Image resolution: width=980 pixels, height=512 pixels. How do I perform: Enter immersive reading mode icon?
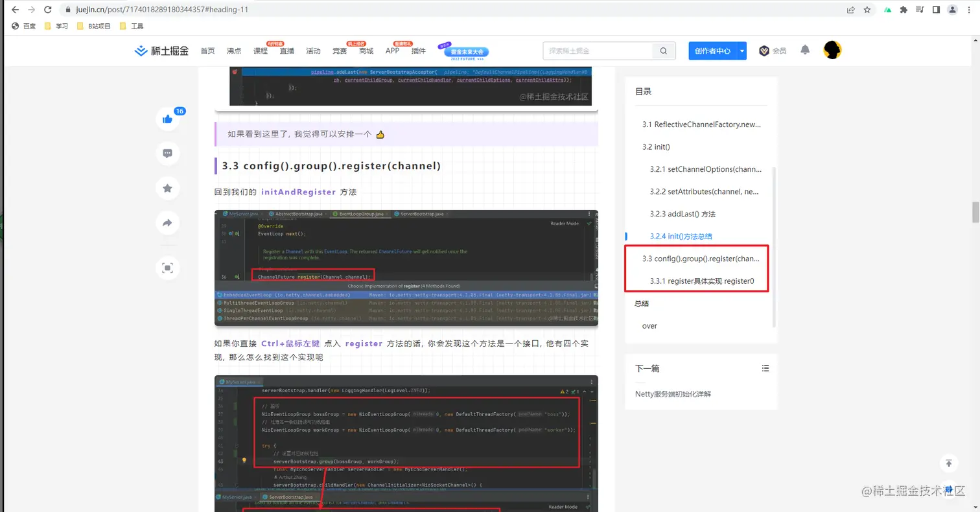coord(168,268)
